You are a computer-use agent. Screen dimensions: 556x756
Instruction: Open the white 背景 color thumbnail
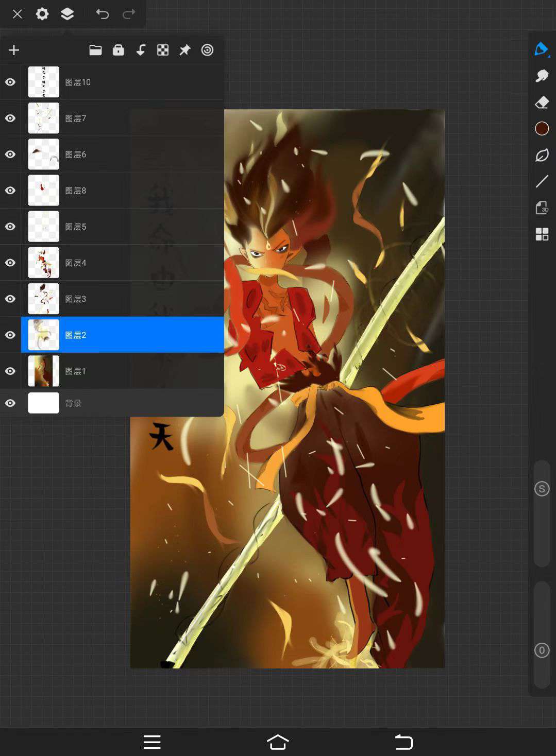43,403
